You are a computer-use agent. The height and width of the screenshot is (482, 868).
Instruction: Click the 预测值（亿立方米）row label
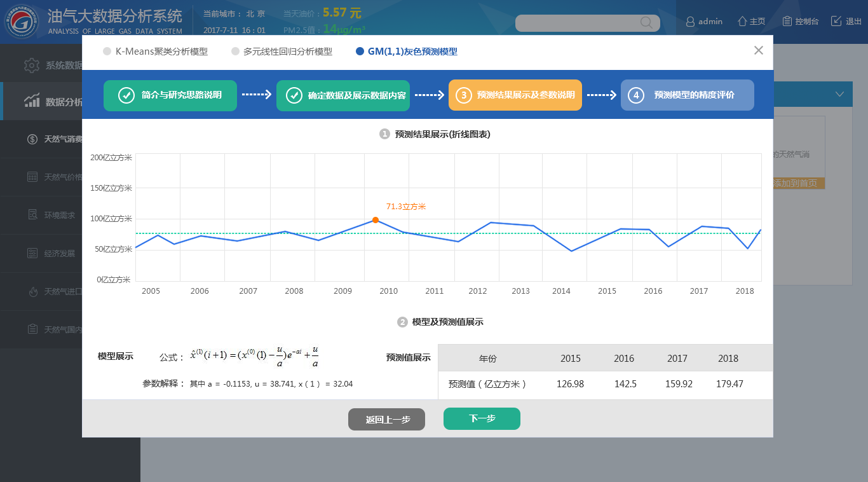(487, 384)
